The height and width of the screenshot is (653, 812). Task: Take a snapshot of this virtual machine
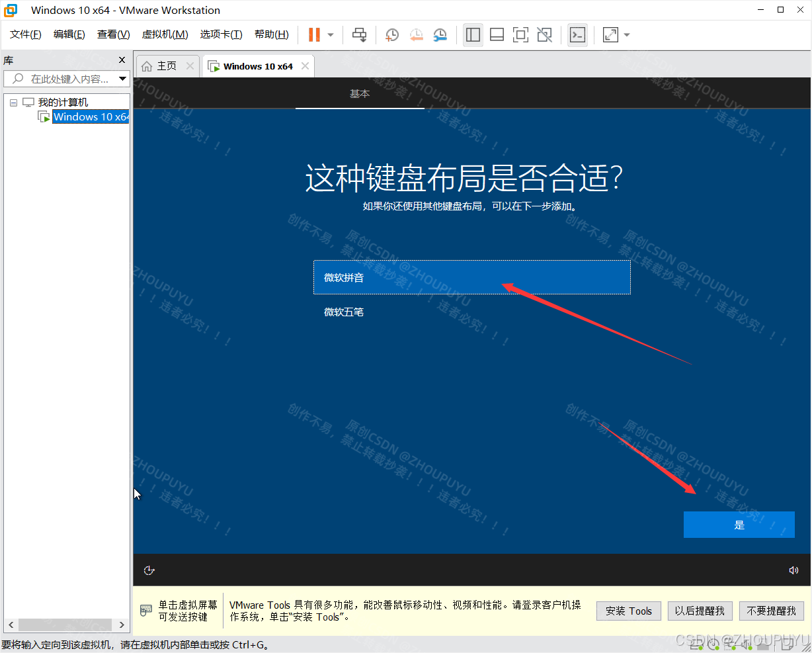(x=392, y=34)
